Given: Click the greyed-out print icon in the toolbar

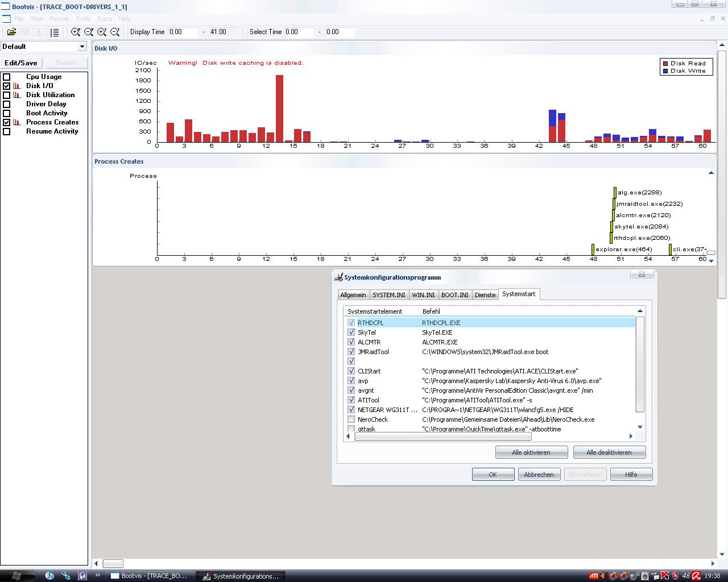Looking at the screenshot, I should [x=24, y=32].
